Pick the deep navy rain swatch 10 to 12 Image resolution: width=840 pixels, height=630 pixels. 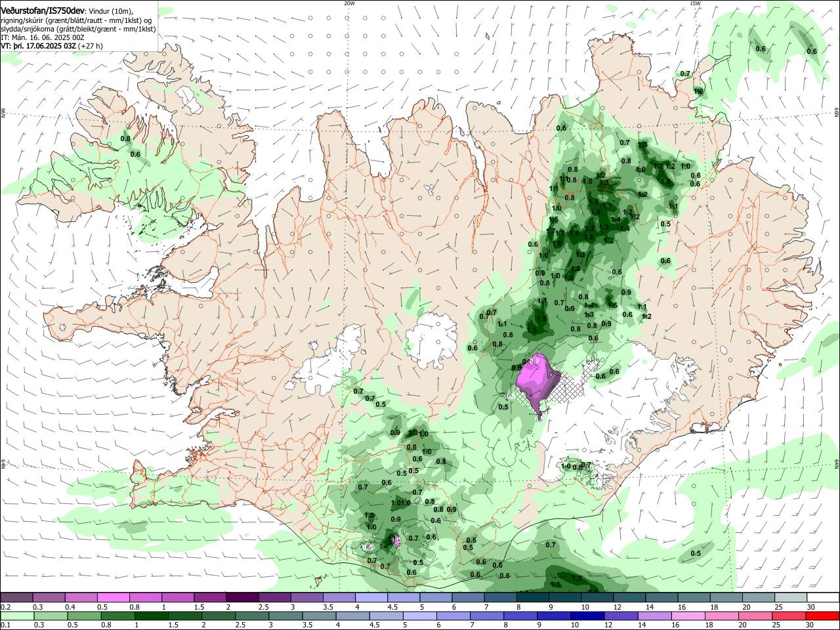587,616
